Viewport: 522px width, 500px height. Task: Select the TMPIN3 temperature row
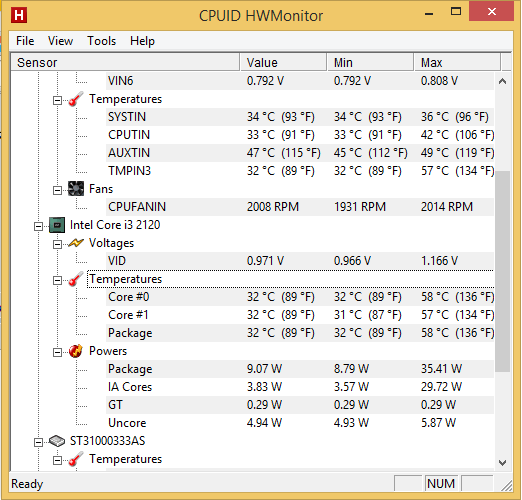pyautogui.click(x=300, y=171)
